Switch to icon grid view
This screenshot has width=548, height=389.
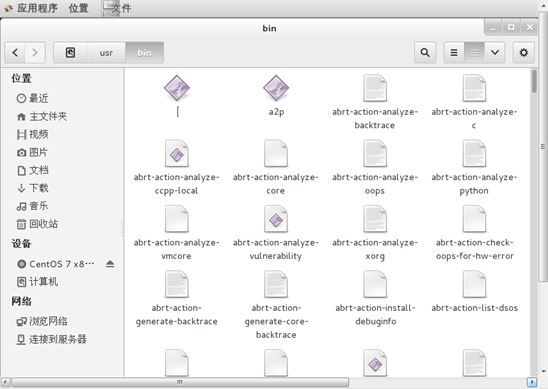point(474,53)
